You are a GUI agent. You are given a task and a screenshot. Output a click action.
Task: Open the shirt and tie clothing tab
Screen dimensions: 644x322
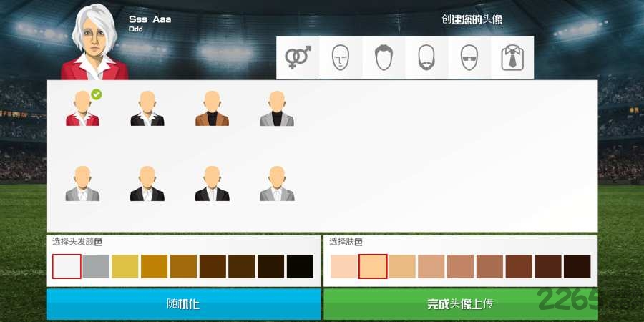click(x=512, y=57)
